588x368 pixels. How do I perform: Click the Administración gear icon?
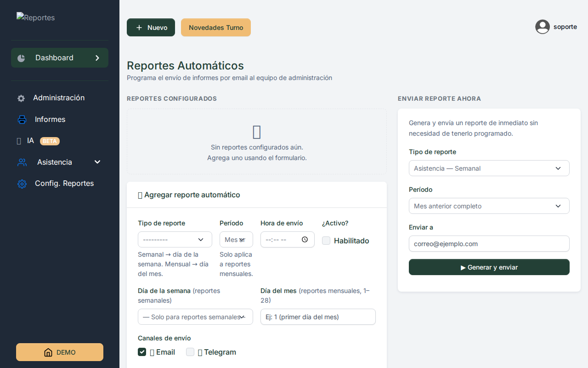tap(21, 98)
